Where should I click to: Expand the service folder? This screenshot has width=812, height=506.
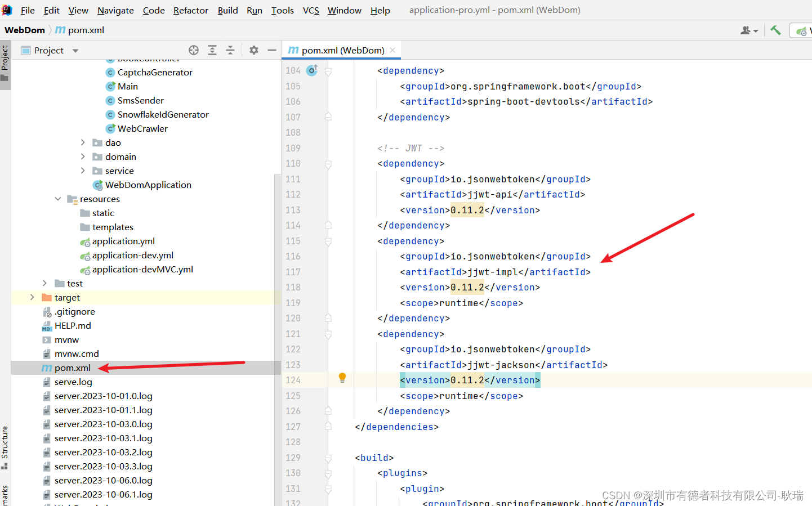point(83,171)
